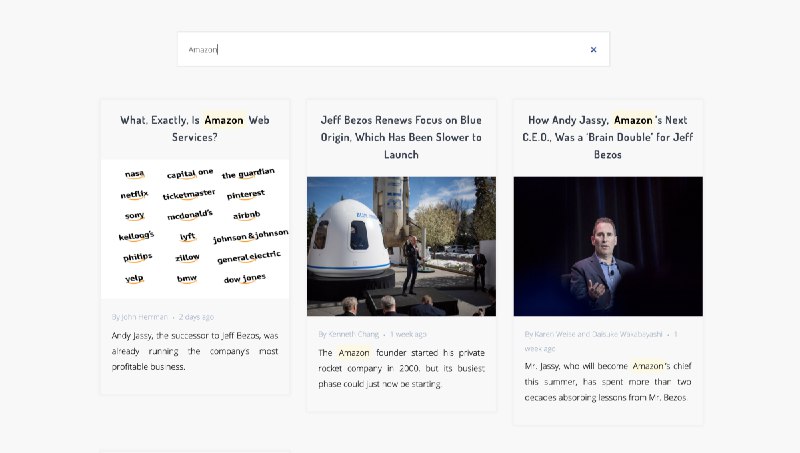Click the '1 week ago' timestamp under Kenneth Chang
Screen dimensions: 800x453
click(408, 334)
